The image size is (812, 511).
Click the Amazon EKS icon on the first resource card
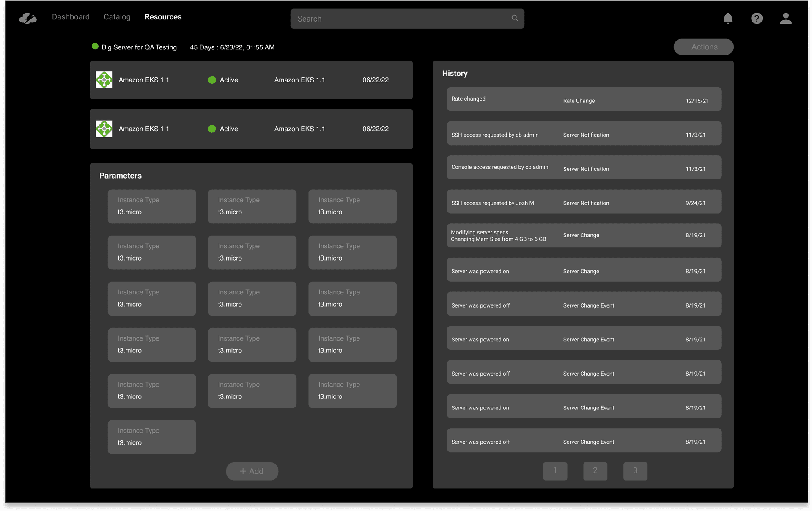(104, 80)
